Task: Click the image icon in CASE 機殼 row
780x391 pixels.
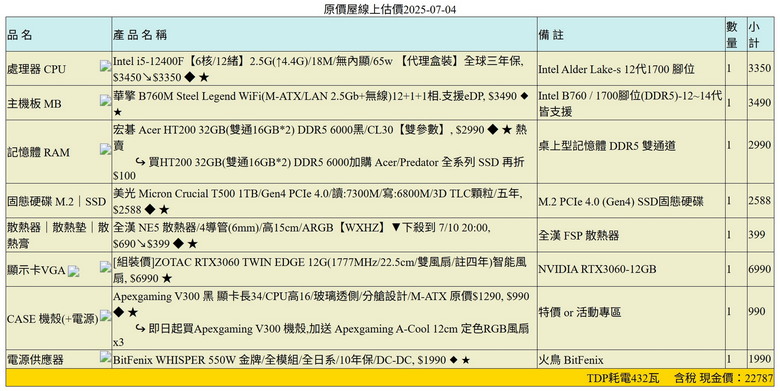Action: 105,315
